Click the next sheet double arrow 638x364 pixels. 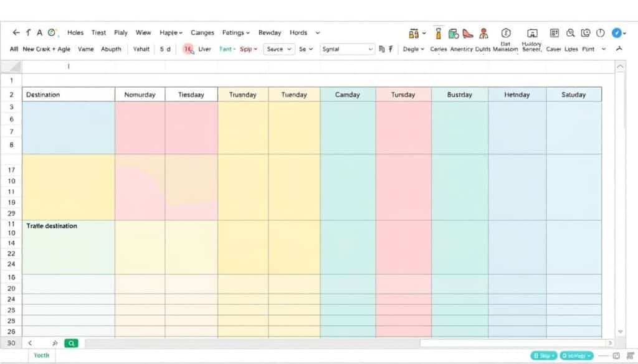coord(55,343)
